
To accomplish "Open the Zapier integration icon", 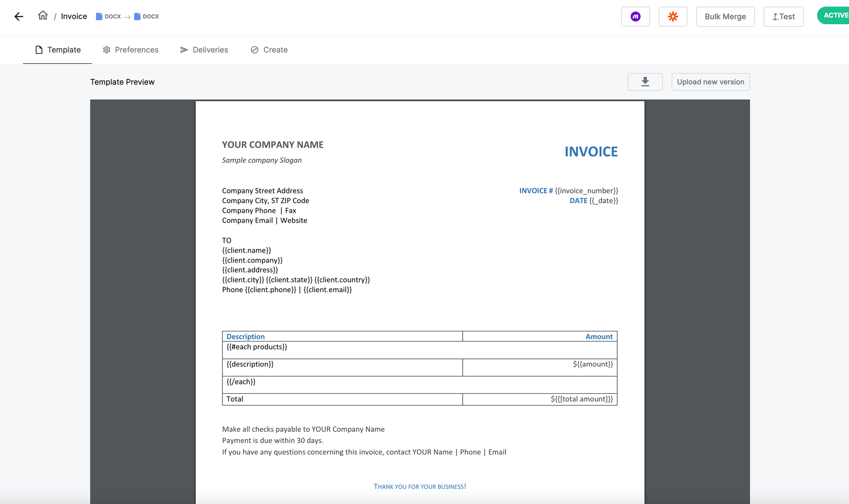I will point(673,16).
